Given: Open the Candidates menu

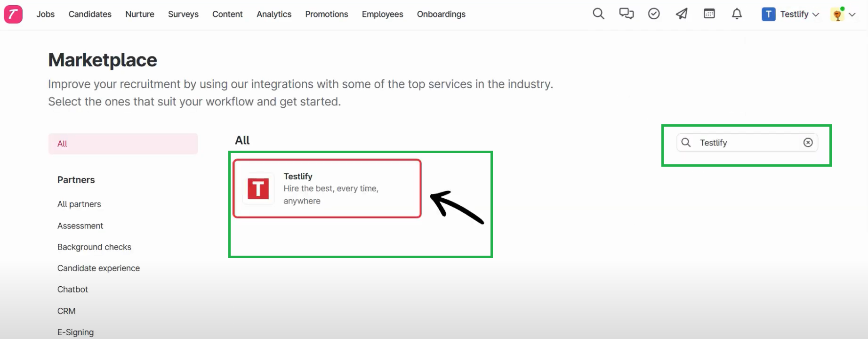Looking at the screenshot, I should [90, 14].
